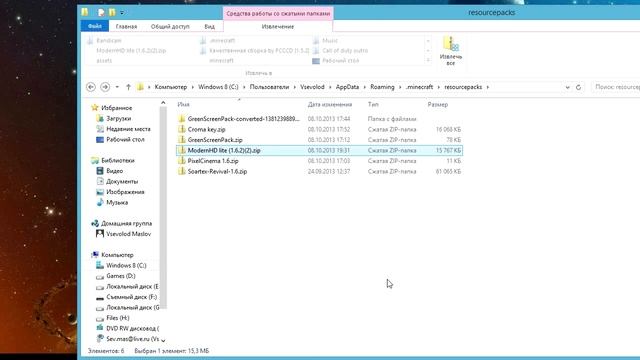
Task: Click the .minecraft breadcrumb segment
Action: 419,87
